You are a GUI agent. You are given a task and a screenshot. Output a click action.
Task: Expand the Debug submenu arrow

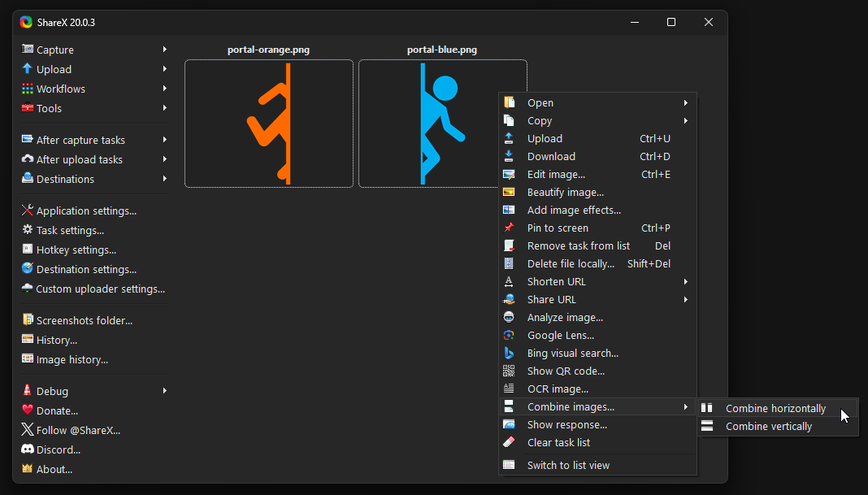[165, 390]
